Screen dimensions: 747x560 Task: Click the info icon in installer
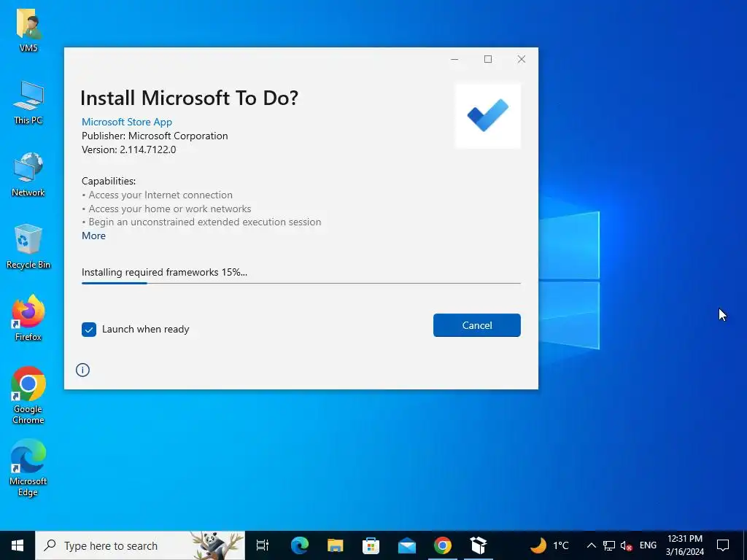(82, 370)
